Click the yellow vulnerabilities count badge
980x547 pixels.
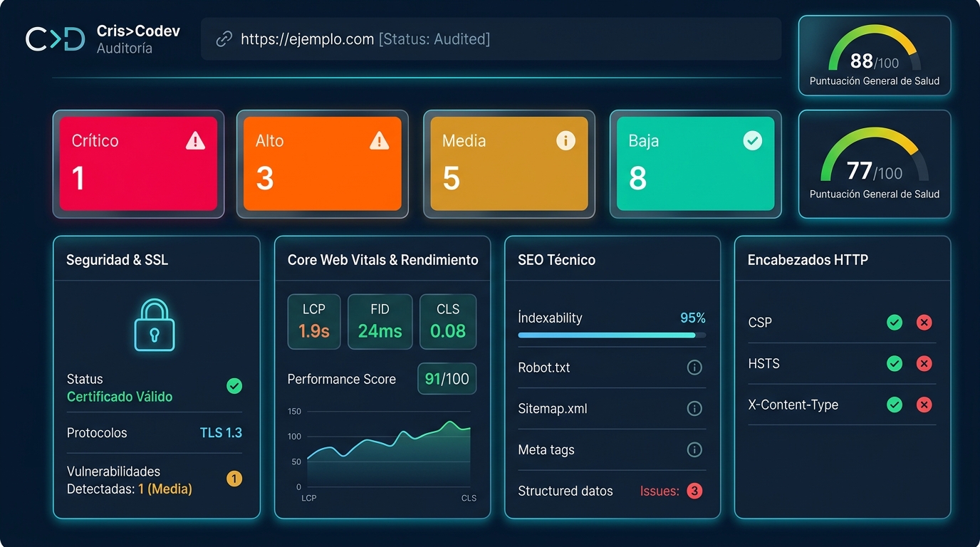[234, 479]
